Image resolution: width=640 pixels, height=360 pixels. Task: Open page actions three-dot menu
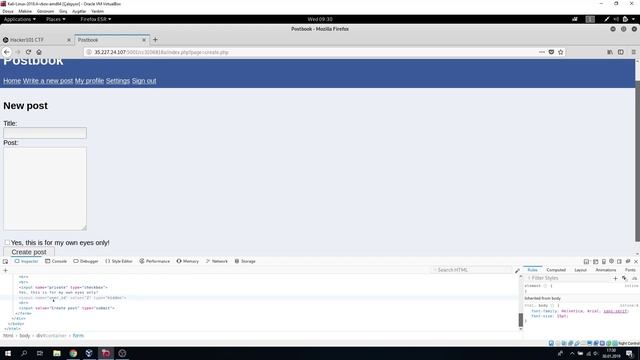pyautogui.click(x=542, y=52)
